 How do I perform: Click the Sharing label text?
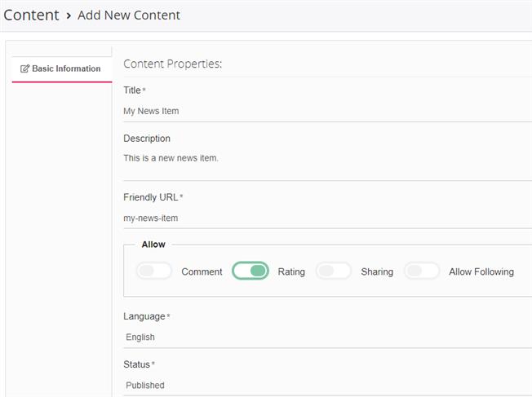377,271
